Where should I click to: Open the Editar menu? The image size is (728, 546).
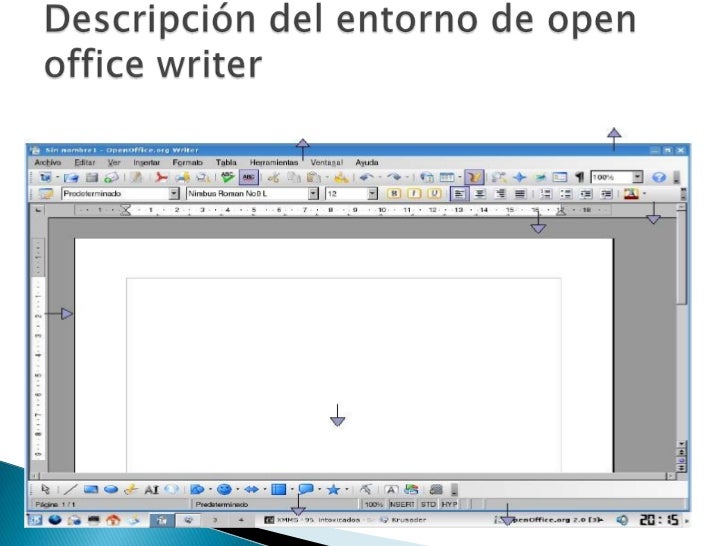click(x=84, y=162)
